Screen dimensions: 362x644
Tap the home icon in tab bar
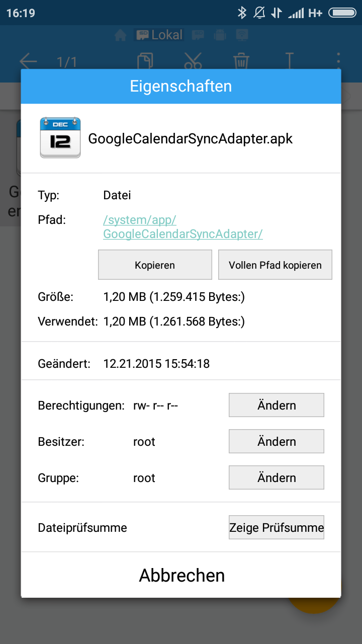pos(120,35)
